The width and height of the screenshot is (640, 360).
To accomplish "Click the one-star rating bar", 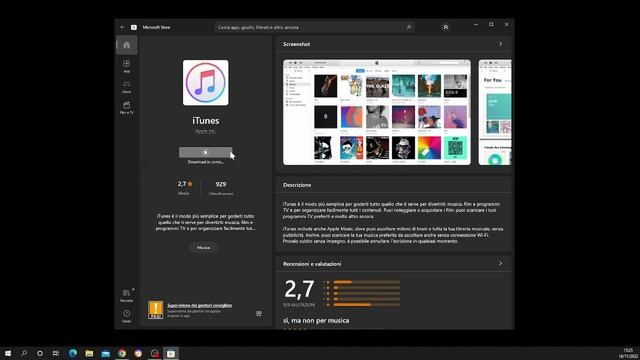I will tap(367, 304).
